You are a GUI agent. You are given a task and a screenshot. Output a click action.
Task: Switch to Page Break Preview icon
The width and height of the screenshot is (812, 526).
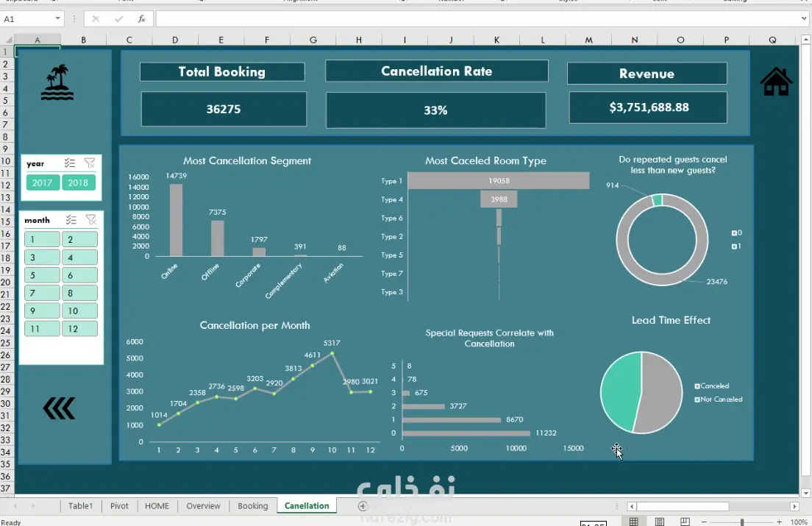pyautogui.click(x=685, y=522)
